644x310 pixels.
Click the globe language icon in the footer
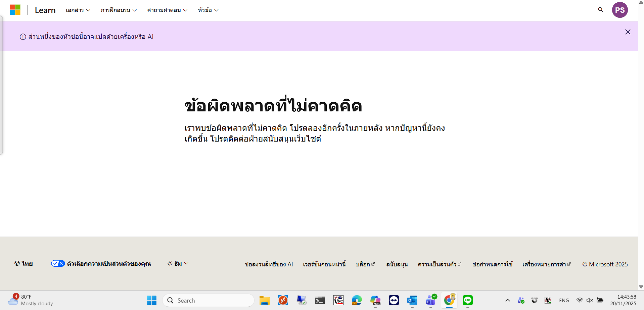pyautogui.click(x=17, y=264)
